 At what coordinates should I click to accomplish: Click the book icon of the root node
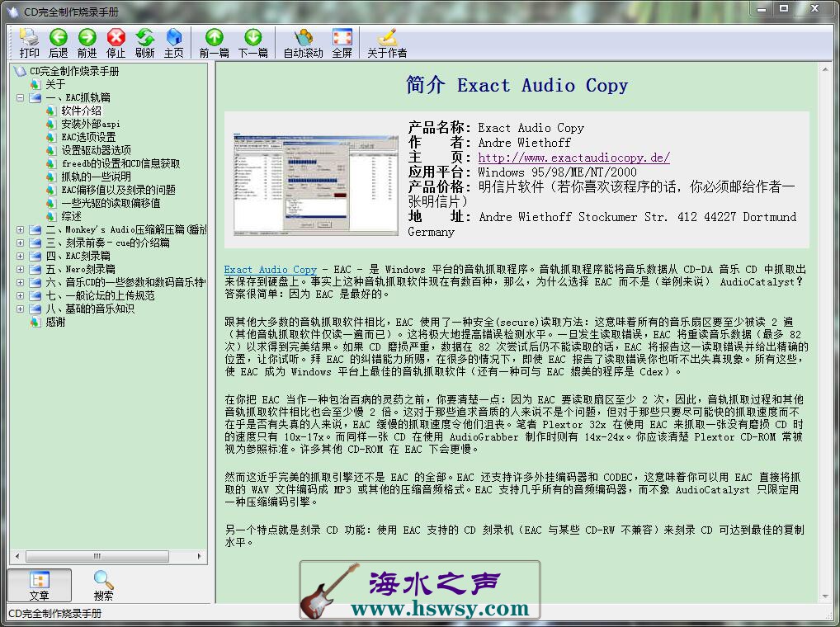(20, 71)
